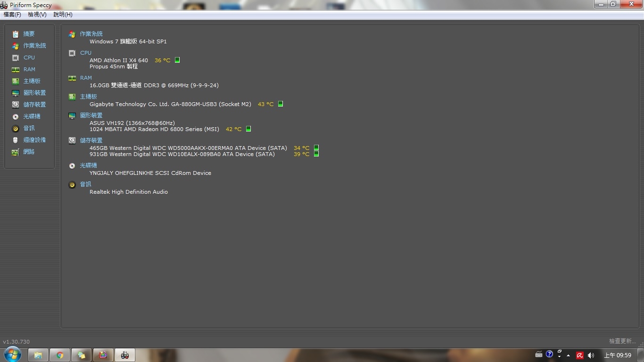Show hidden tray icons arrow
This screenshot has height=362, width=644.
[x=569, y=355]
